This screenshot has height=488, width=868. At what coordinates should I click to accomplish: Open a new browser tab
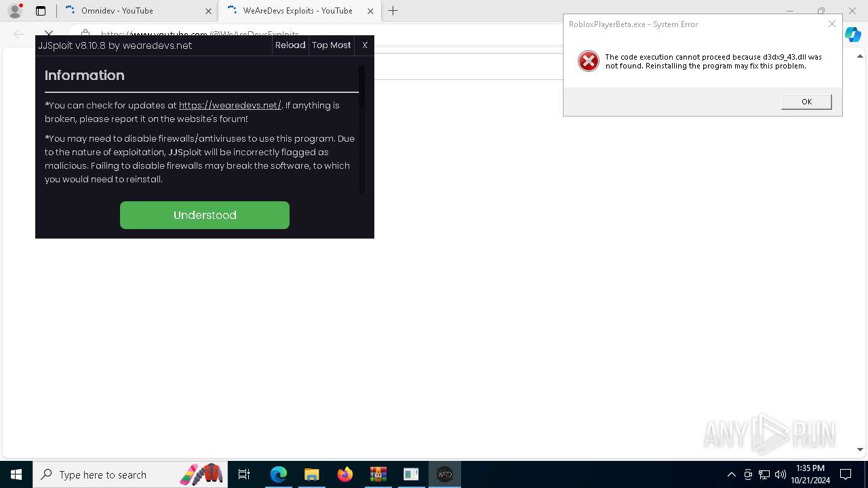coord(393,11)
